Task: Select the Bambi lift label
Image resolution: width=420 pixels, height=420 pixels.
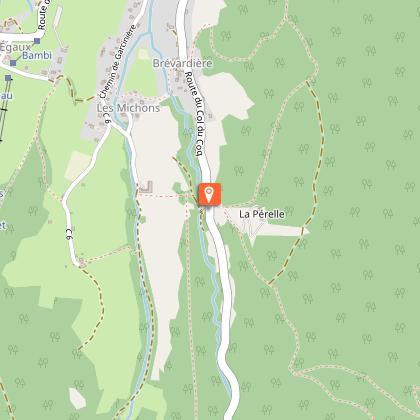Action: (x=37, y=55)
